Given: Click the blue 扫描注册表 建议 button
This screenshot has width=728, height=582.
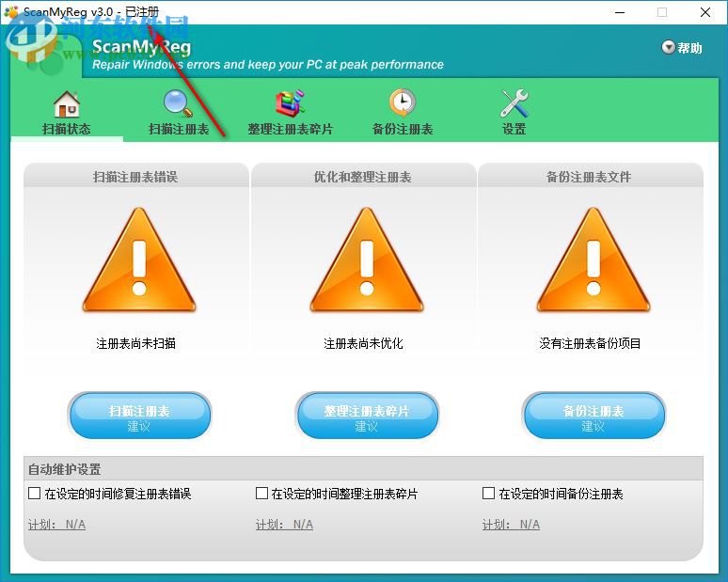Looking at the screenshot, I should click(x=139, y=416).
